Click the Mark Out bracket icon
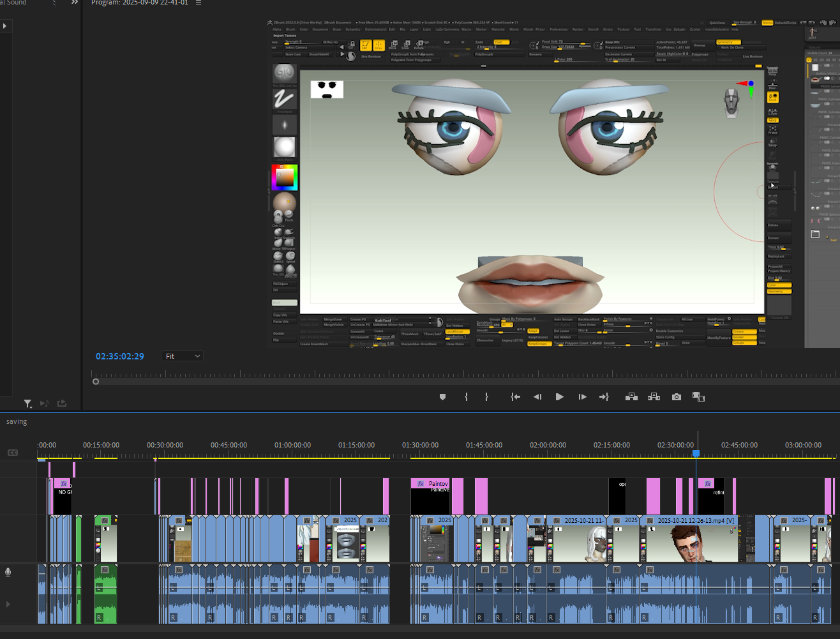Screen dimensions: 840x639 pos(486,397)
